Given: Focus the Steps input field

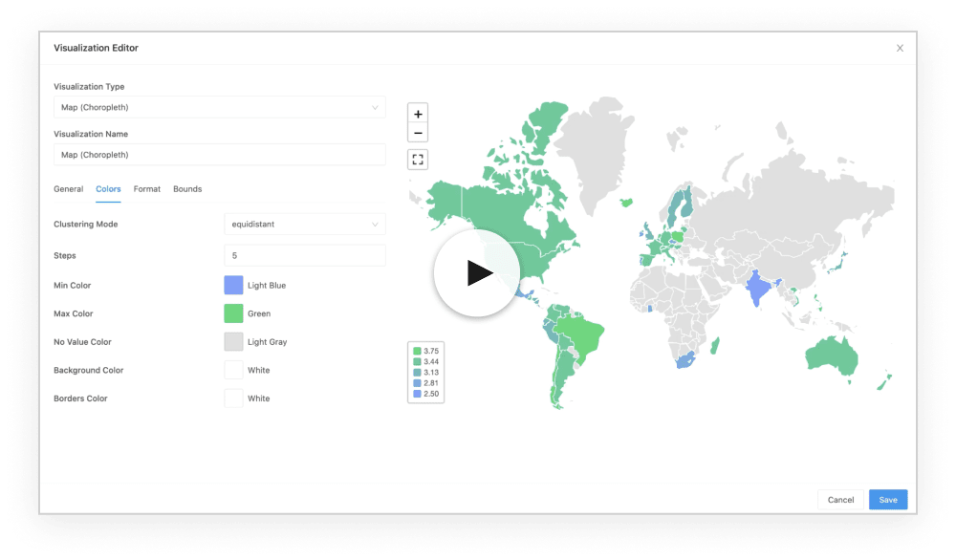Looking at the screenshot, I should pyautogui.click(x=304, y=256).
